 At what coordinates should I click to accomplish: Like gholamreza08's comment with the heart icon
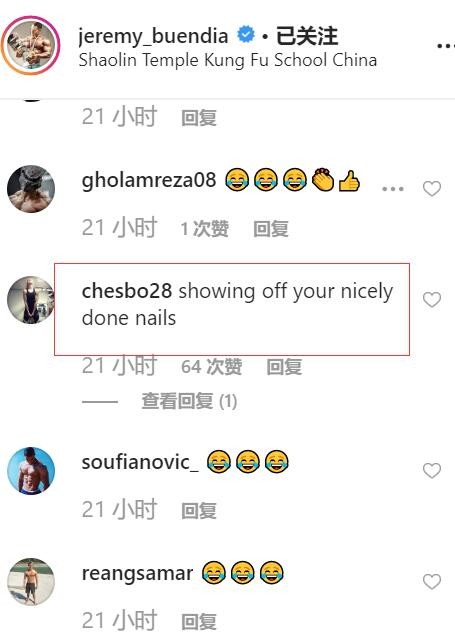(x=432, y=189)
